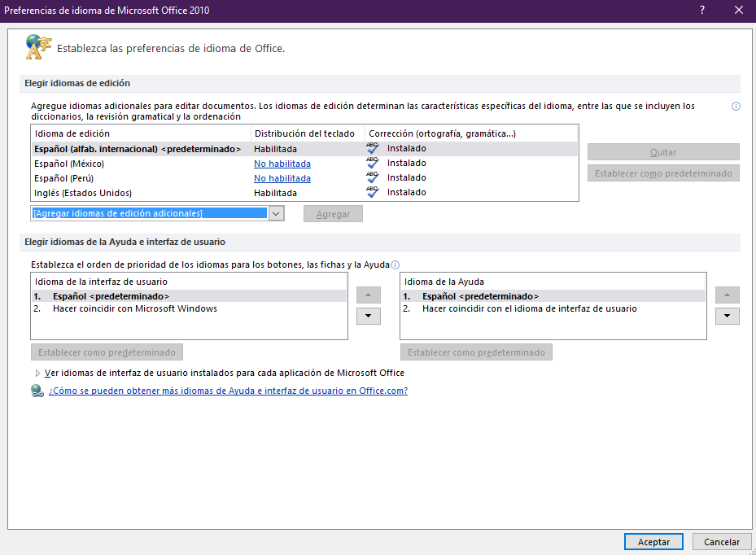Viewport: 756px width, 555px height.
Task: Click the Quitar button
Action: point(663,152)
